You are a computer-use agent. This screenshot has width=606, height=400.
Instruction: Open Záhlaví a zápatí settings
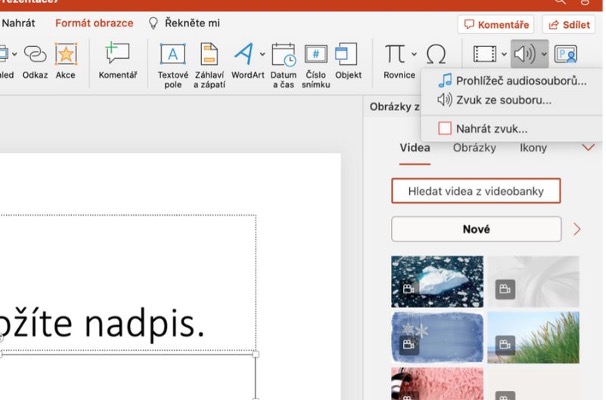(x=209, y=65)
